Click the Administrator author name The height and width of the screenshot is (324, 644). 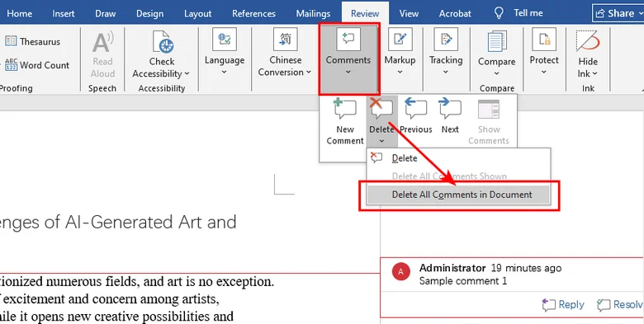(x=452, y=268)
